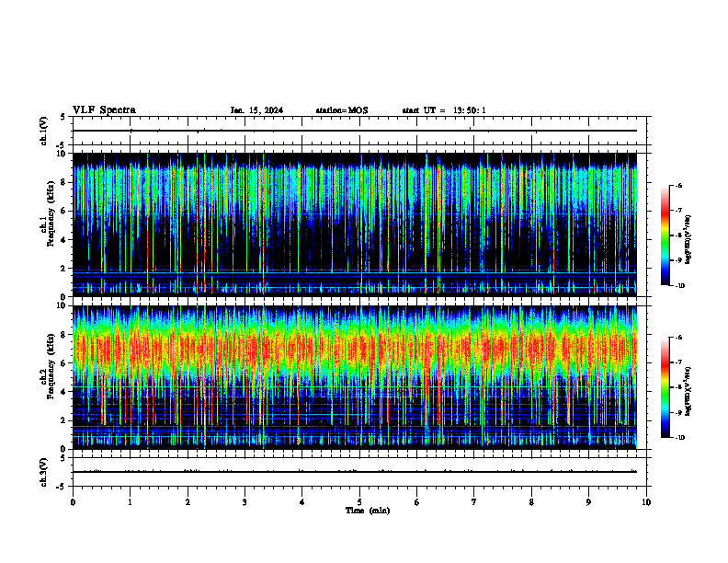Click time axis tick label "0"
Image resolution: width=728 pixels, height=563 pixels.
click(73, 502)
